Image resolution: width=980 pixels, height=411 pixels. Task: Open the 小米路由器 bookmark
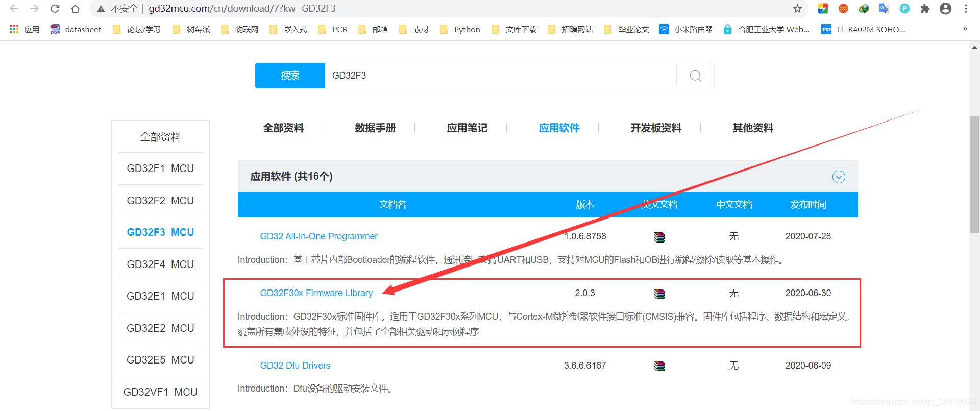pos(685,29)
